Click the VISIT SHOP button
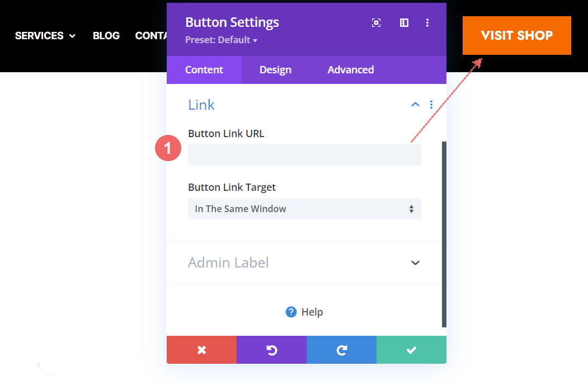588x385 pixels. [x=516, y=35]
